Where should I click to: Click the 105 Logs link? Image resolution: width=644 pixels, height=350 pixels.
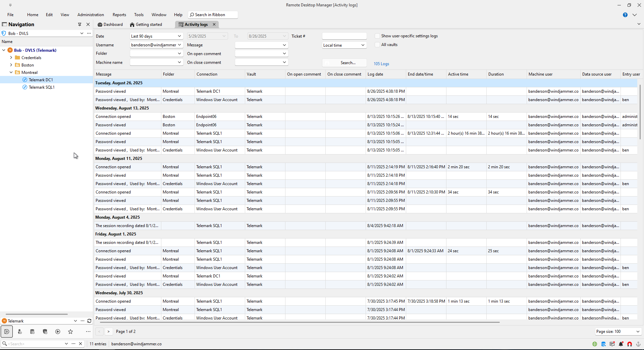(381, 64)
